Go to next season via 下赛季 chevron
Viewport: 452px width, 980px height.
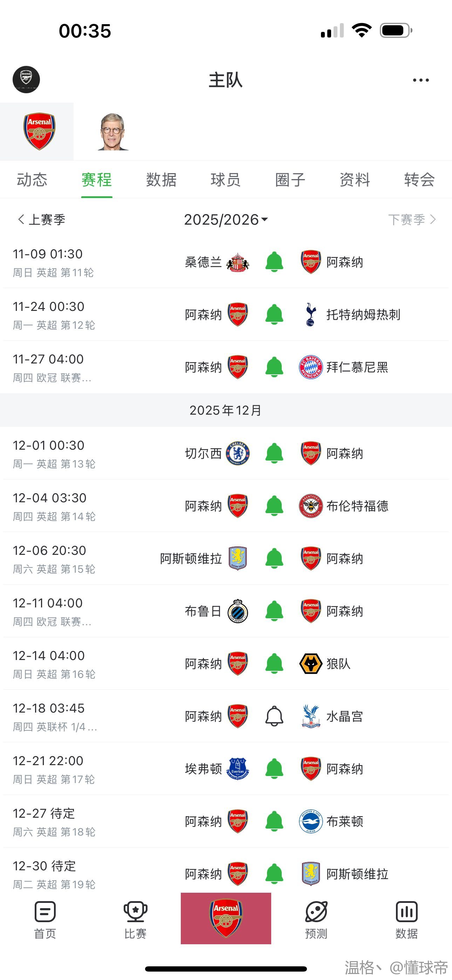[433, 219]
